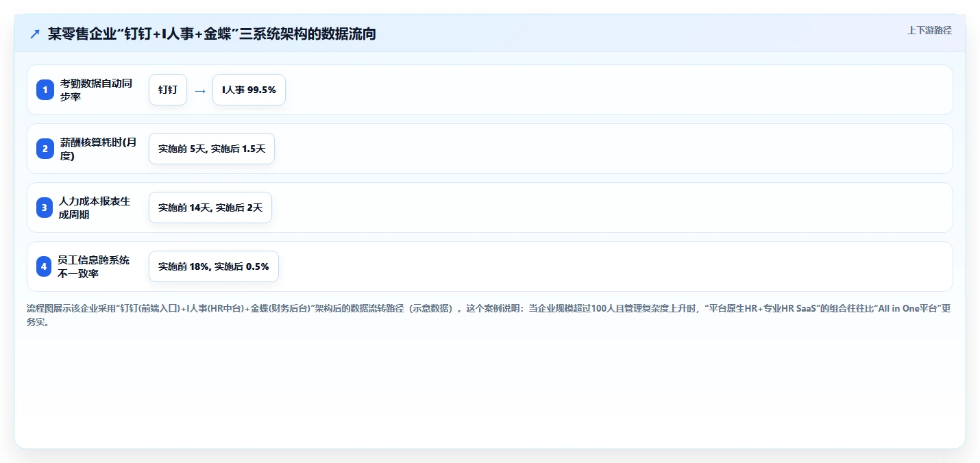Viewport: 980px width, 463px height.
Task: Click the 上下游路径 label in header
Action: pos(929,30)
